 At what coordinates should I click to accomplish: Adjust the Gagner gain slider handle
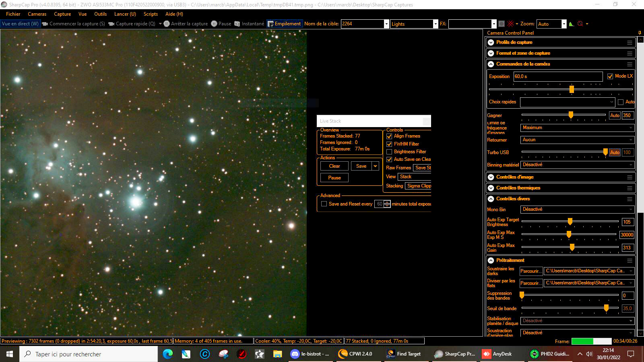tap(571, 115)
